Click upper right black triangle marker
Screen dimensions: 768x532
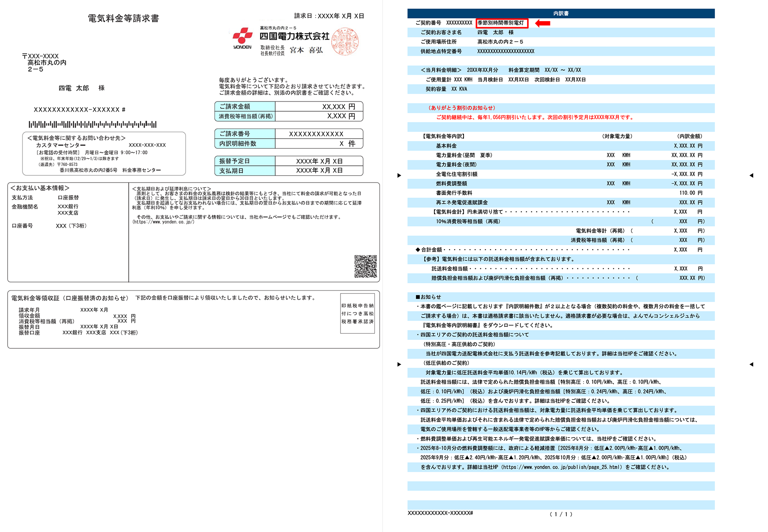[x=751, y=175]
